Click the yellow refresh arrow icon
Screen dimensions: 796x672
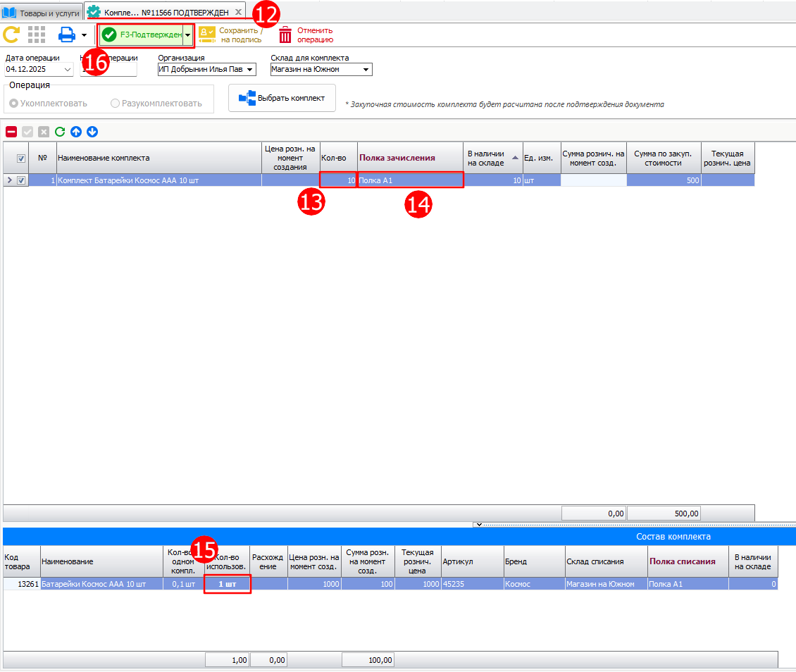click(x=11, y=35)
